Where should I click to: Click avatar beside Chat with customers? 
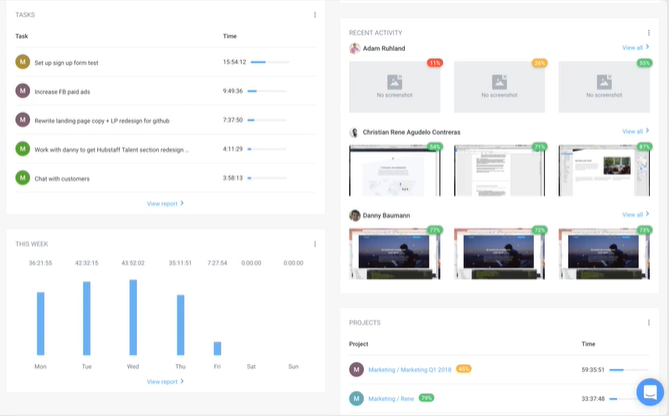23,178
